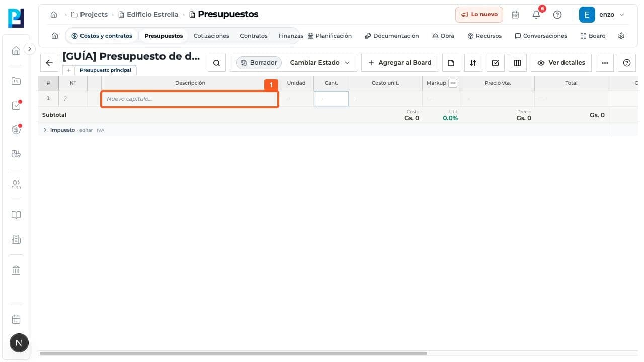
Task: Open the columns layout toolbar icon
Action: (517, 63)
